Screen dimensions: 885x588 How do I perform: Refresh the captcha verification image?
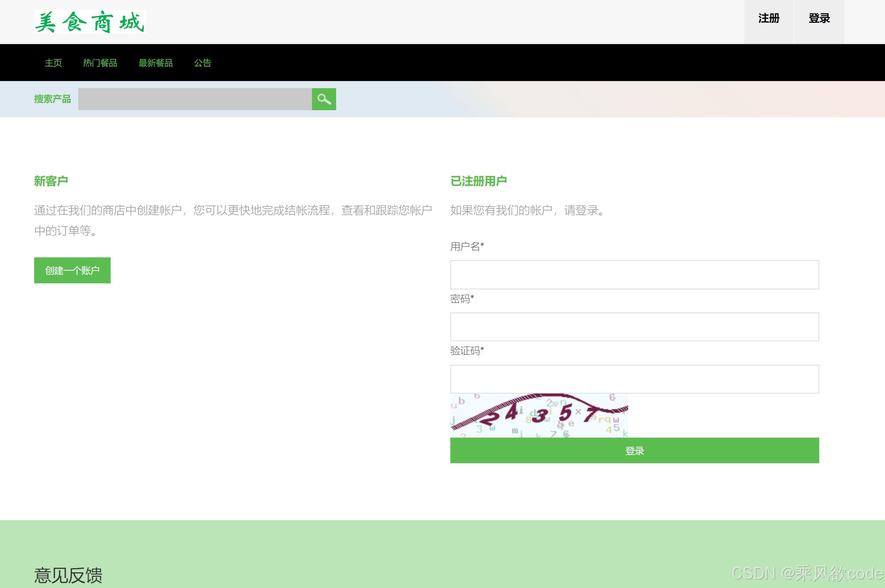539,415
